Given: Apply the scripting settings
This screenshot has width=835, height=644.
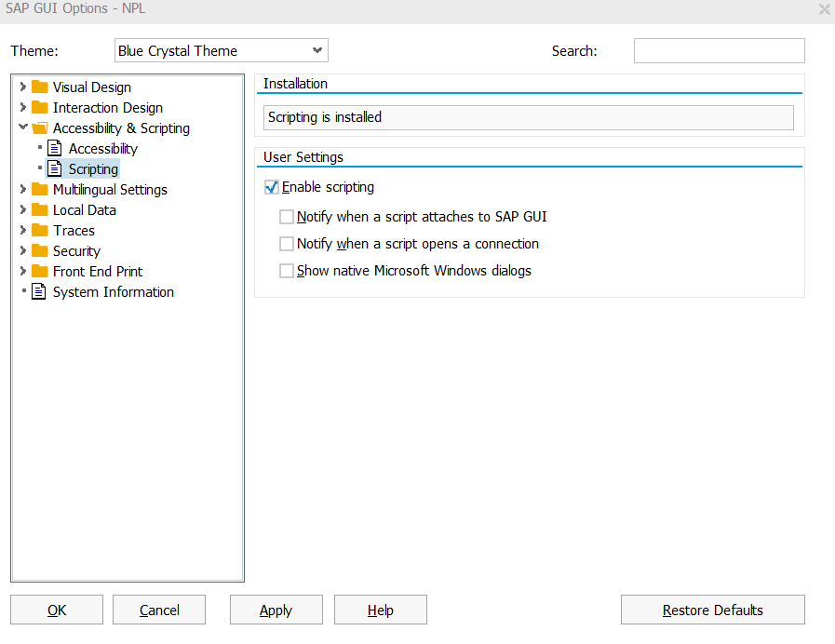Looking at the screenshot, I should click(276, 610).
